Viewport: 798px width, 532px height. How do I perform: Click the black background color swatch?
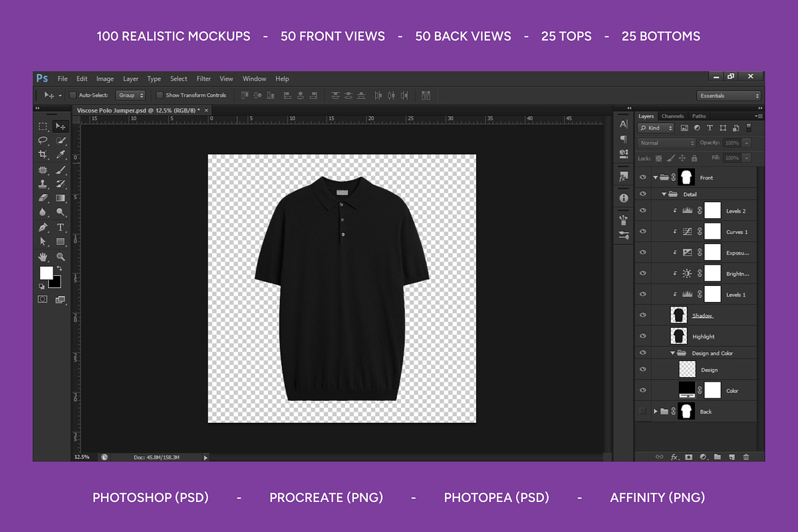point(56,283)
